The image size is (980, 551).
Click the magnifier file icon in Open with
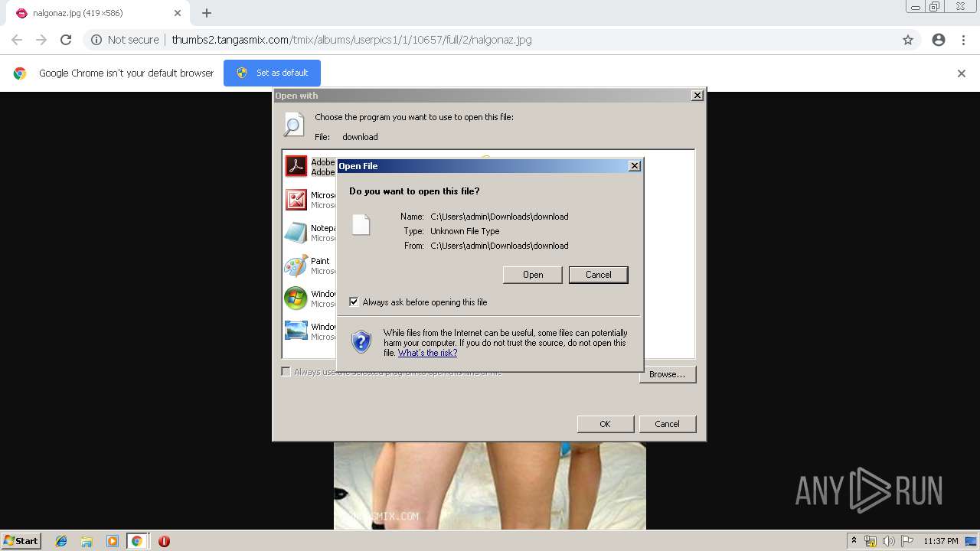pyautogui.click(x=293, y=124)
